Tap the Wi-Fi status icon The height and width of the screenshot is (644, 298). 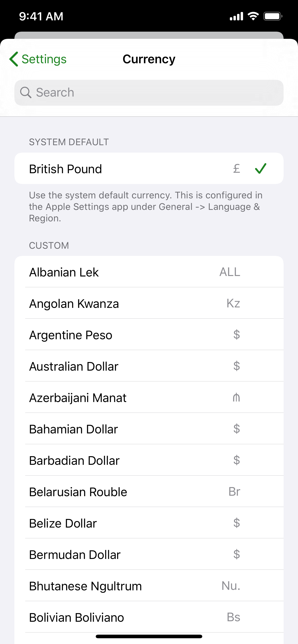[x=253, y=16]
